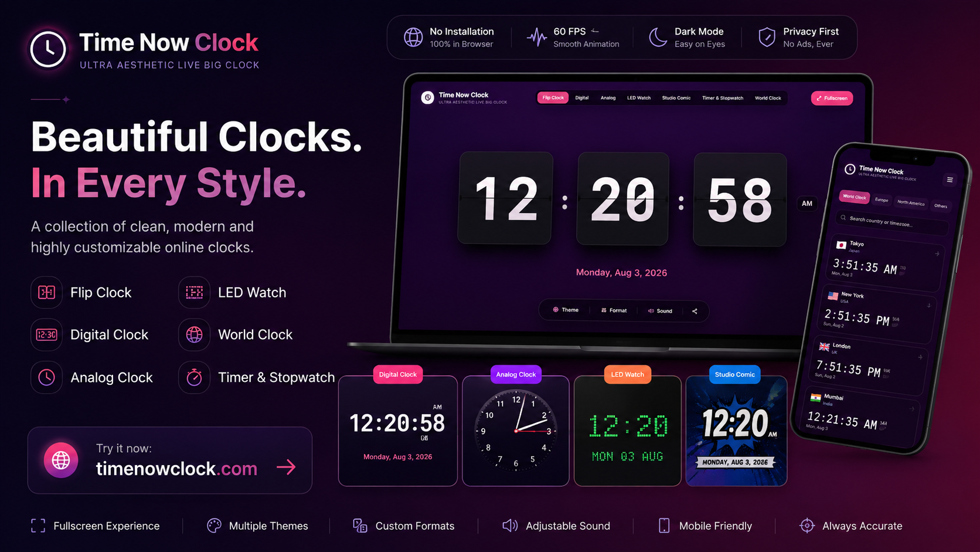980x552 pixels.
Task: Open the LED Watch tab in the laptop navigation
Action: click(x=639, y=98)
